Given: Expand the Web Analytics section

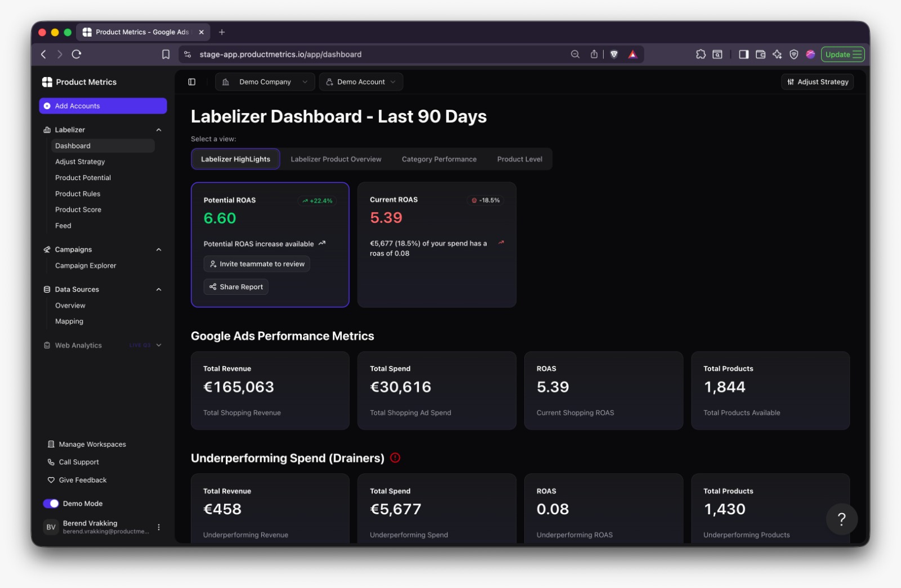Looking at the screenshot, I should click(x=159, y=345).
